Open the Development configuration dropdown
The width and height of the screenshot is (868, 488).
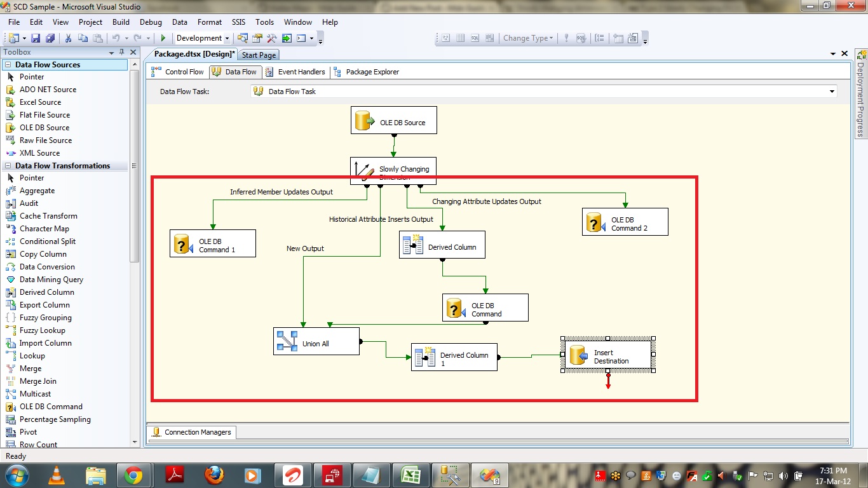(x=227, y=39)
